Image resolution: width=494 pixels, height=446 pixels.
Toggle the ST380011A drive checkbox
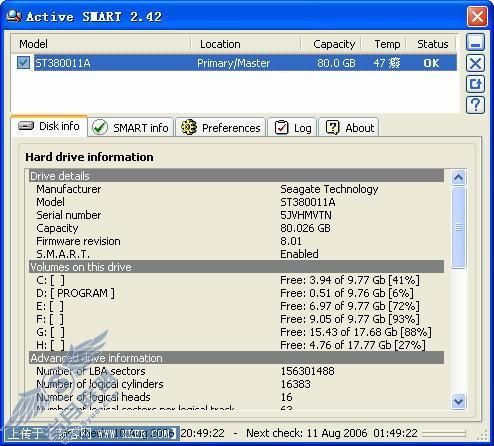point(23,63)
